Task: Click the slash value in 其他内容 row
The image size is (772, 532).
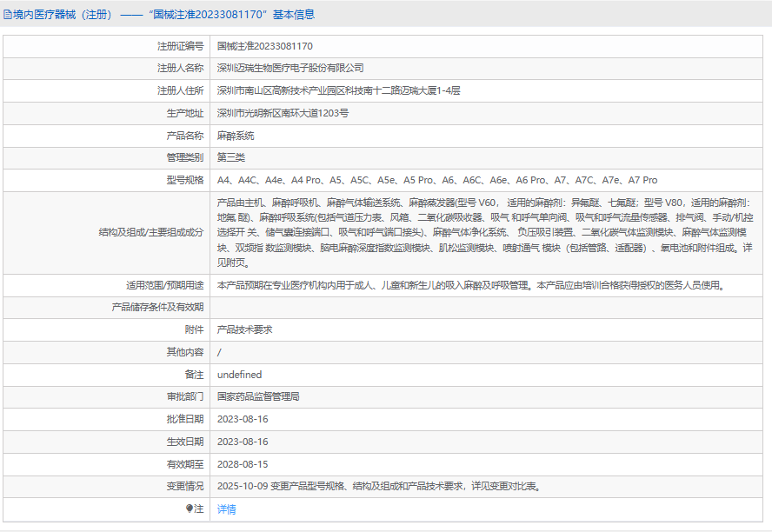Action: pyautogui.click(x=220, y=352)
